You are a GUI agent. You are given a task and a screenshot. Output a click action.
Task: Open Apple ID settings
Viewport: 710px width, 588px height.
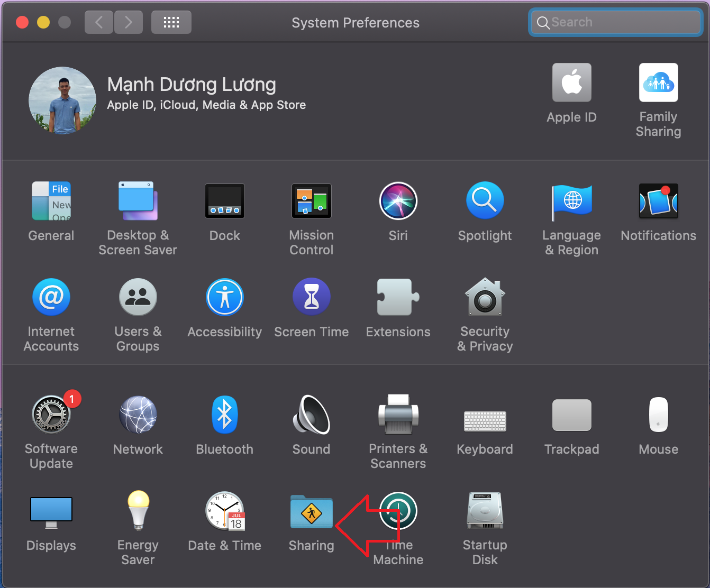572,82
